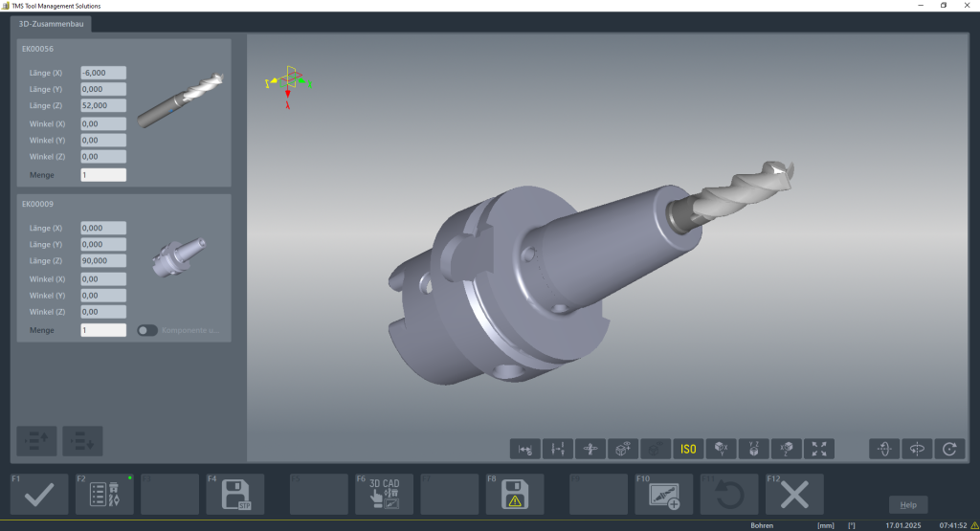Image resolution: width=980 pixels, height=531 pixels.
Task: Select the EK00009 tool holder thumbnail
Action: 179,256
